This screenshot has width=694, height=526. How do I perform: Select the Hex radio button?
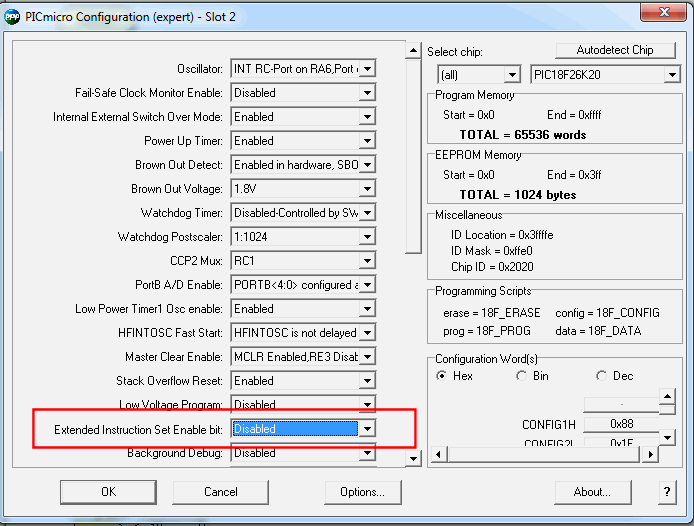click(441, 376)
